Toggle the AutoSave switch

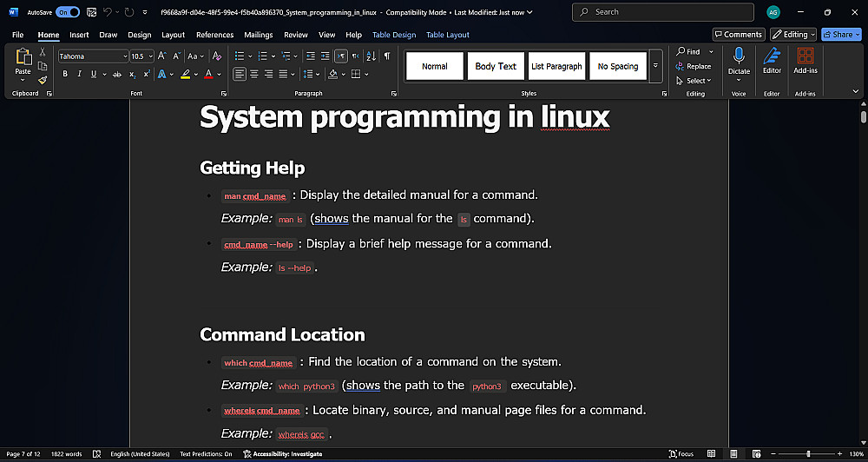(68, 12)
